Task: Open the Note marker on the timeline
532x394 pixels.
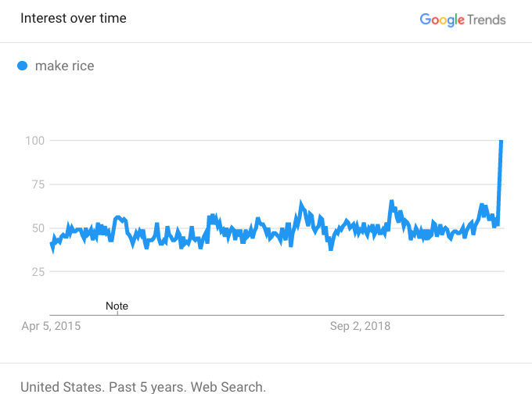Action: click(x=117, y=306)
